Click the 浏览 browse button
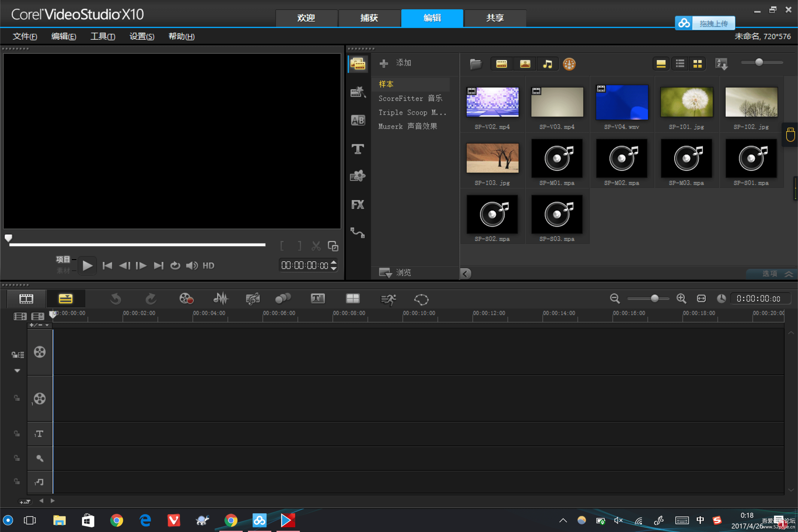 point(395,272)
